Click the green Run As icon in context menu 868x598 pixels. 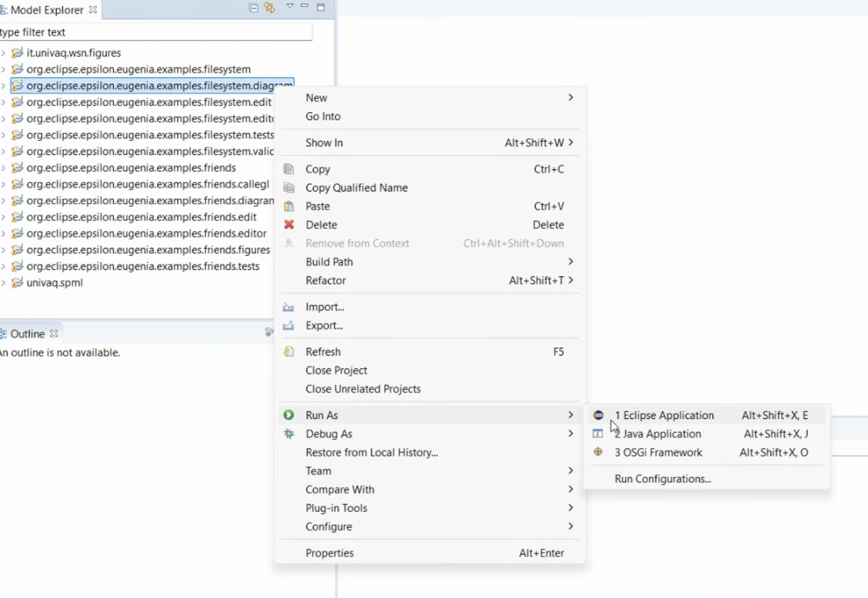tap(289, 415)
